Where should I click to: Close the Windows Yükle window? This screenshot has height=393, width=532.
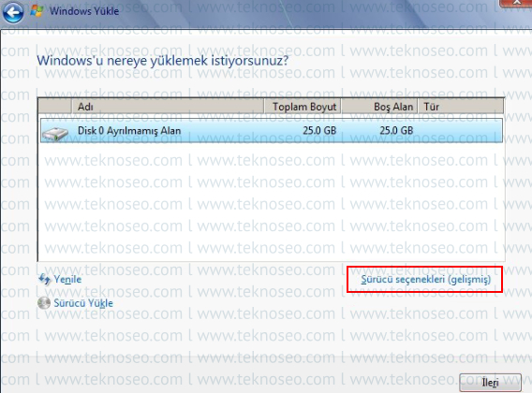516,3
